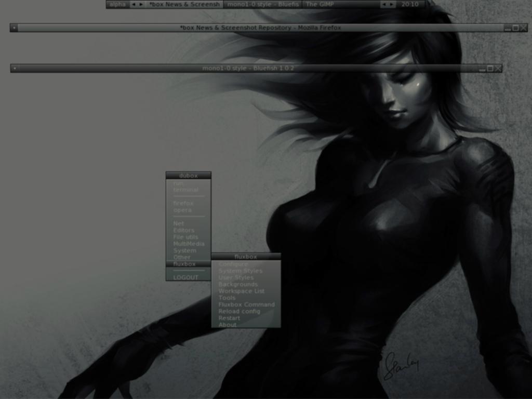Open the File utils submenu
532x399 pixels.
[188, 237]
